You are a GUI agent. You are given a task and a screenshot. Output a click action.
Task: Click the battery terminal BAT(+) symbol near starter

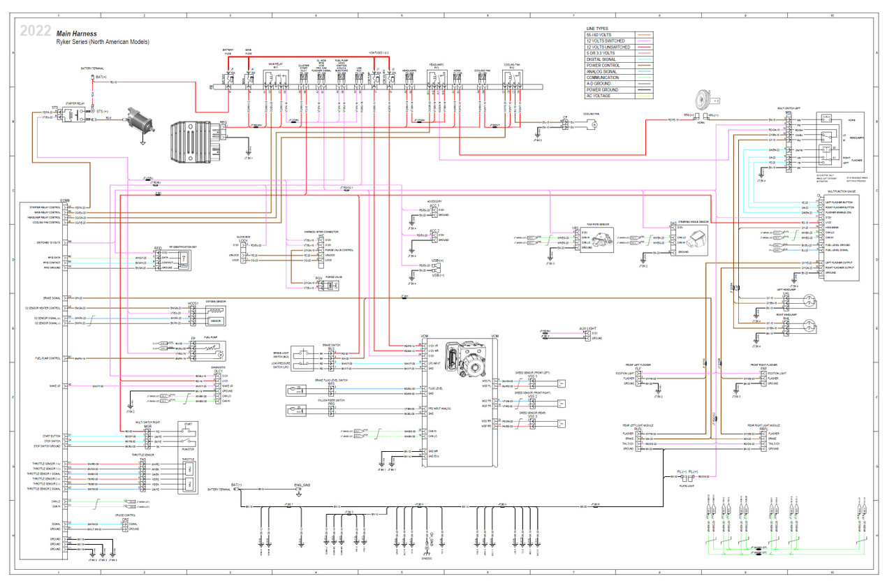[x=94, y=77]
